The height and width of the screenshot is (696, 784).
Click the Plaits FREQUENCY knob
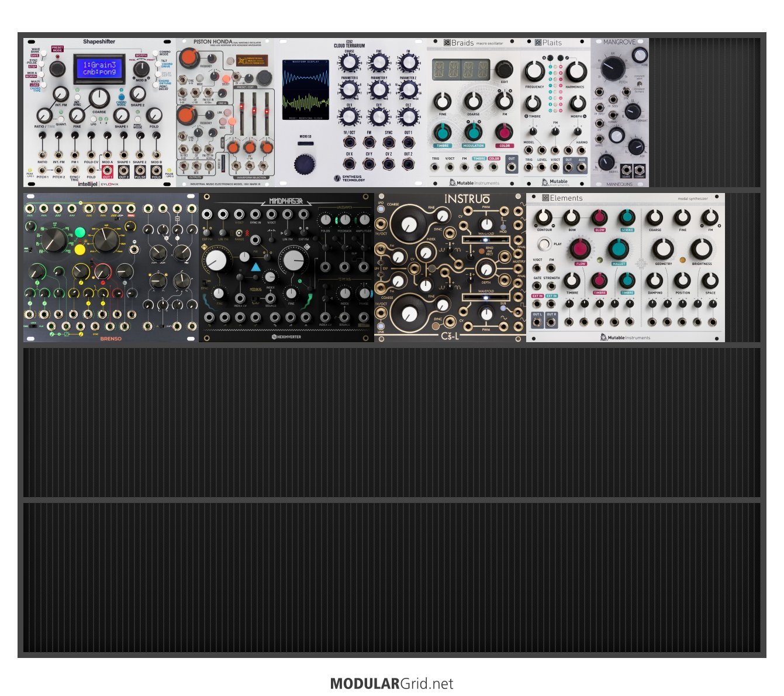(x=534, y=71)
